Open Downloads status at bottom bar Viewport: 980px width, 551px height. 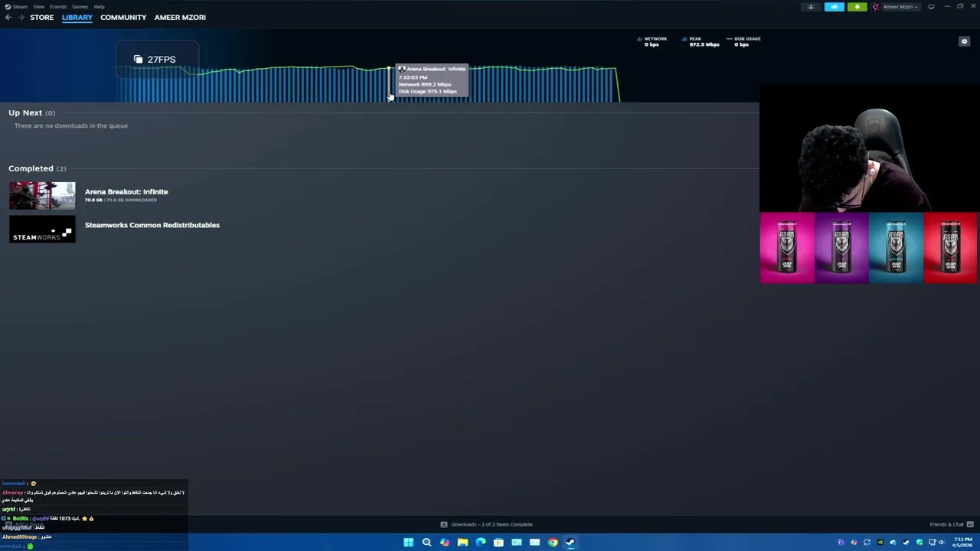coord(486,524)
